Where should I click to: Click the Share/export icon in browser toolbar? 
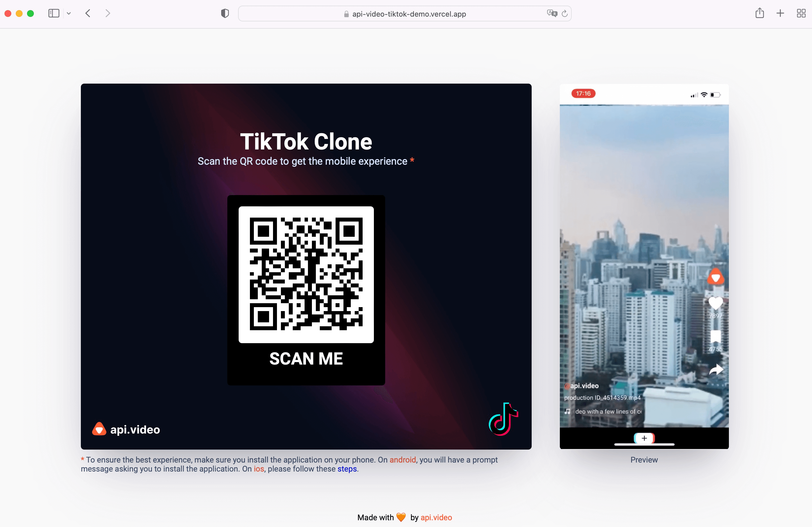click(x=760, y=13)
